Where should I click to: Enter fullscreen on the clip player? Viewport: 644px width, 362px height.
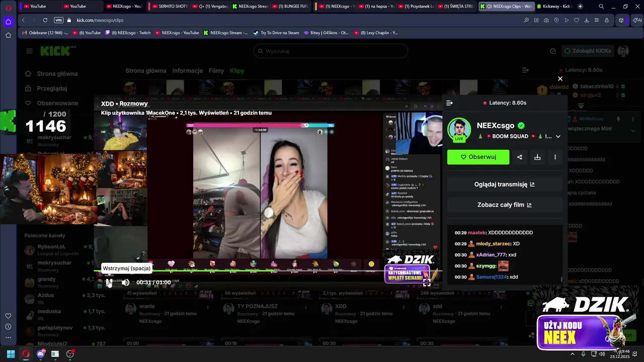(426, 283)
